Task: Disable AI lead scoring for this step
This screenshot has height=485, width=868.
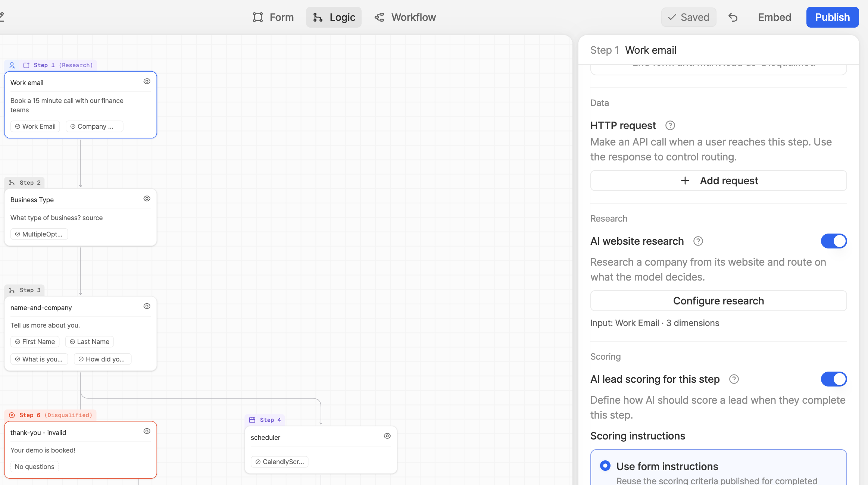Action: coord(834,379)
